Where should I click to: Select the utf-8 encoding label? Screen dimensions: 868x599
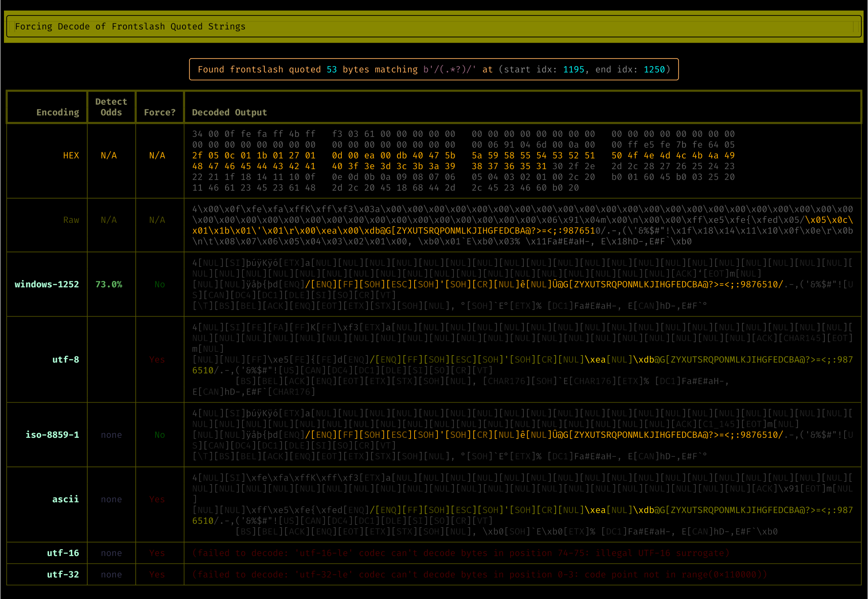click(x=66, y=359)
